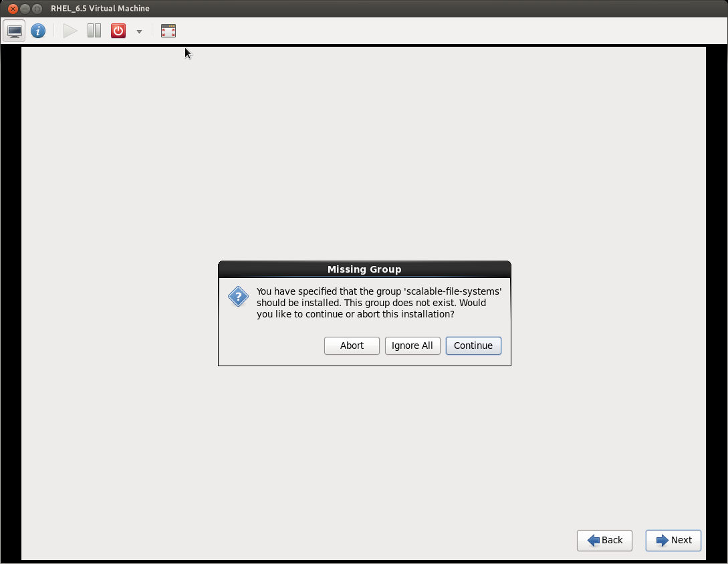Image resolution: width=728 pixels, height=564 pixels.
Task: Switch to fullscreen view icon
Action: [168, 31]
